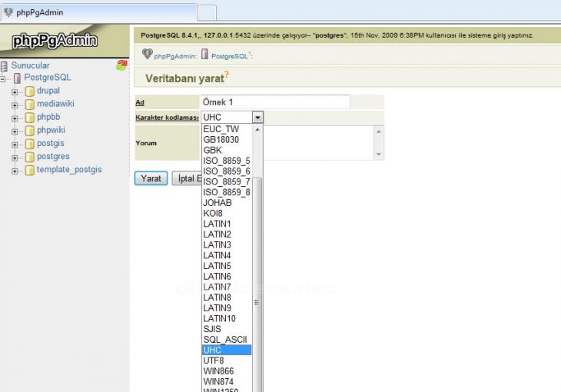The width and height of the screenshot is (561, 392).
Task: Click the Yorum textarea scroll down arrow
Action: click(x=379, y=154)
